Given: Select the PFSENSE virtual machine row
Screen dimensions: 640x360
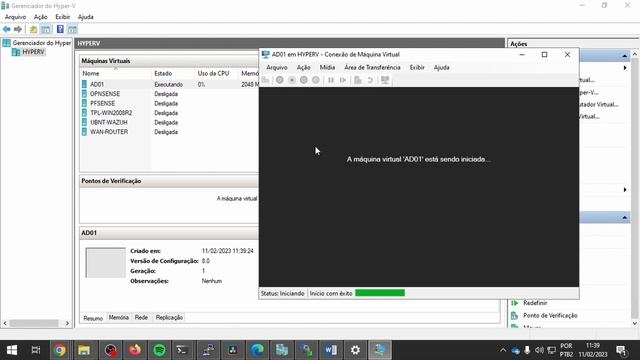Looking at the screenshot, I should (x=169, y=103).
